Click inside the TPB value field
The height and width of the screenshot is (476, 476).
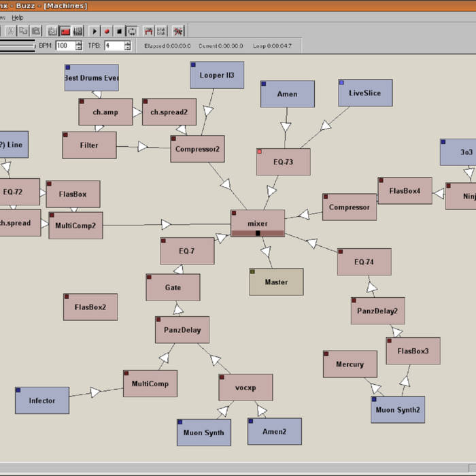pyautogui.click(x=113, y=46)
